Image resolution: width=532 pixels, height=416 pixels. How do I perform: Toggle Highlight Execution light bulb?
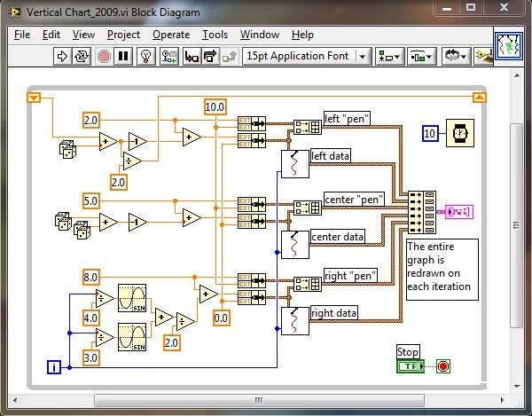point(147,57)
